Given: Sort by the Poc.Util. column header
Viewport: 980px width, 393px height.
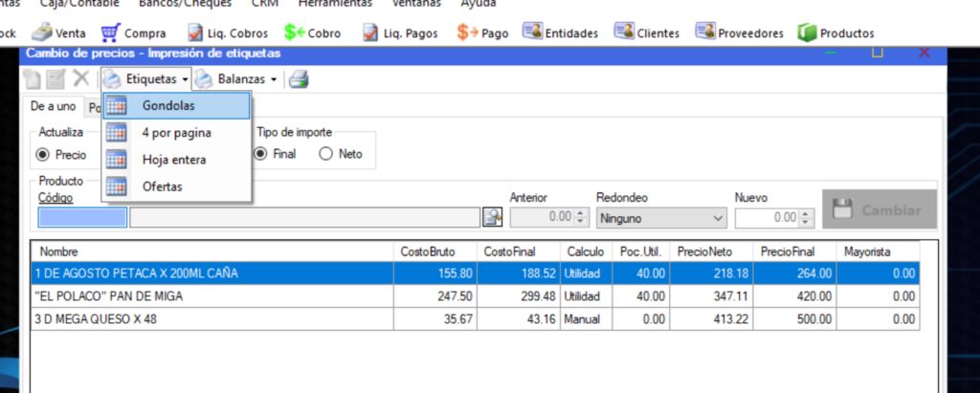Looking at the screenshot, I should coord(640,251).
